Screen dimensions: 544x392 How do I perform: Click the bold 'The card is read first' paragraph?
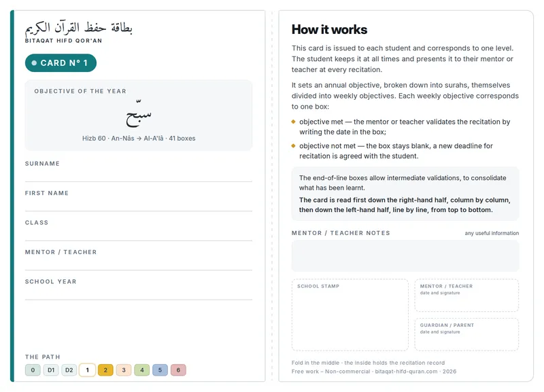405,205
